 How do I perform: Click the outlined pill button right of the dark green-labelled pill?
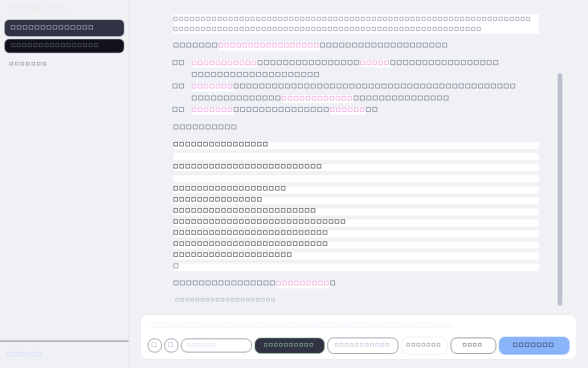363,345
